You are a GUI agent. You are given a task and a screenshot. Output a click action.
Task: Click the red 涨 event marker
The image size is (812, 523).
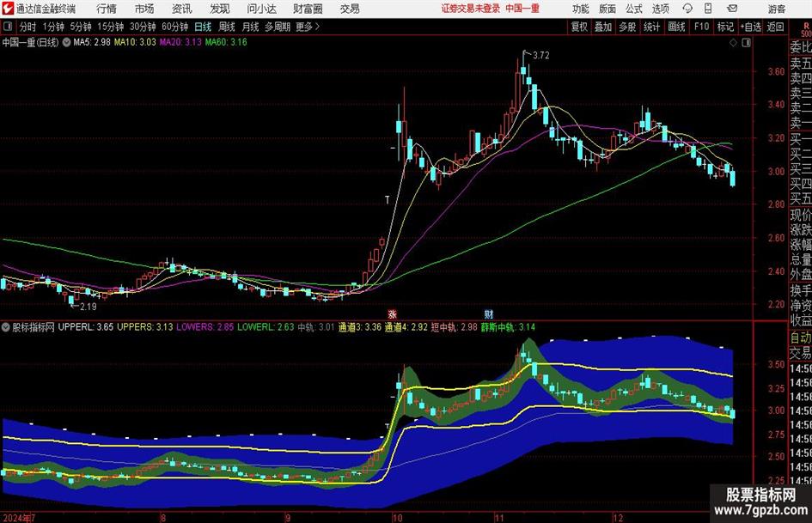click(x=393, y=314)
